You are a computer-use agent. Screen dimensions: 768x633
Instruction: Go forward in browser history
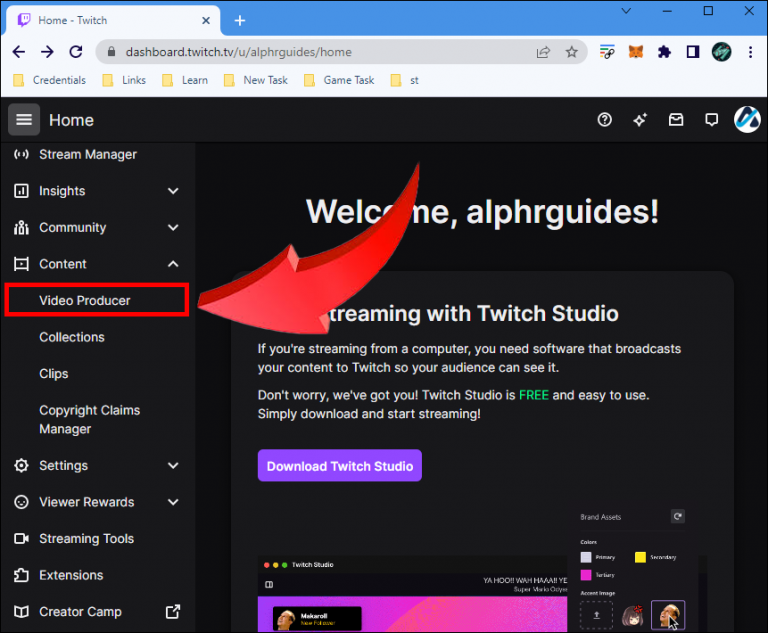click(x=47, y=51)
